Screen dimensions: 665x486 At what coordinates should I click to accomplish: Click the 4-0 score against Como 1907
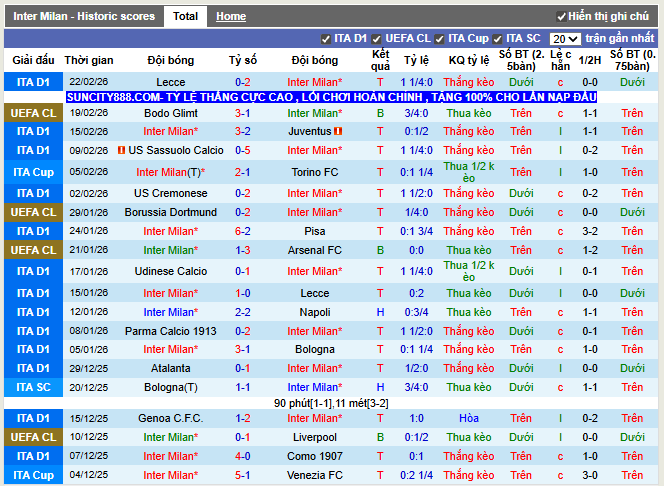(243, 456)
